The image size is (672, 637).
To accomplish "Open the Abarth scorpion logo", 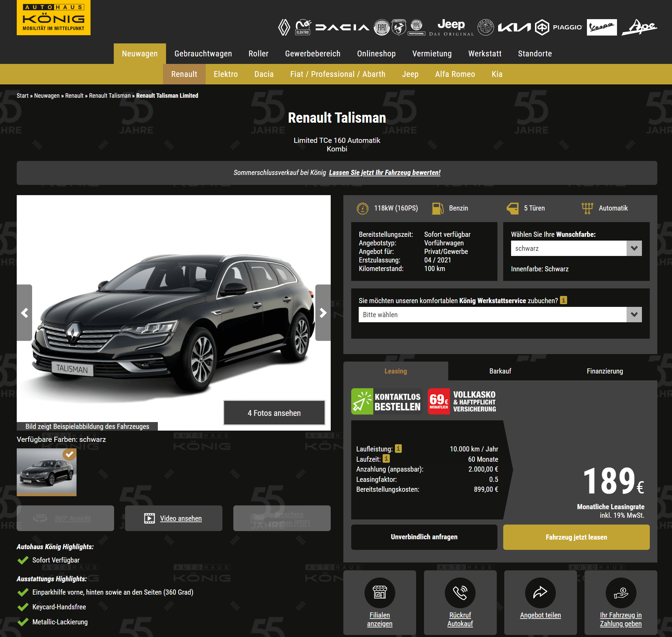I will tap(399, 27).
